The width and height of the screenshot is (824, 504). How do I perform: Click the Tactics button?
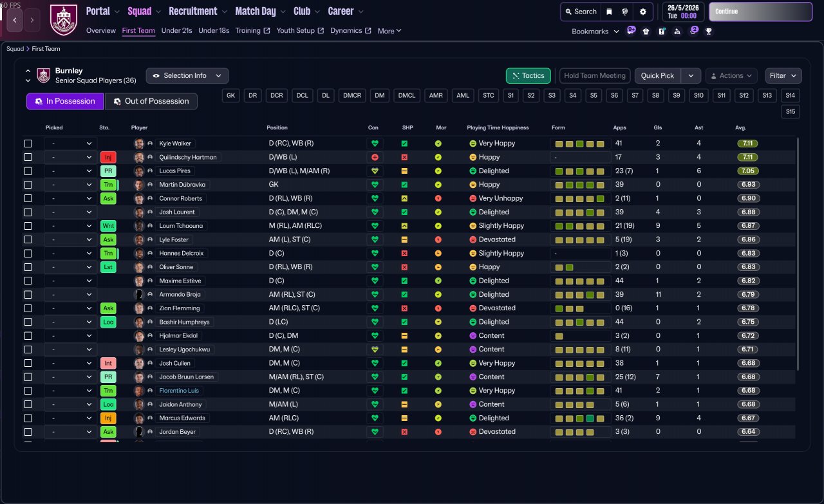(529, 76)
